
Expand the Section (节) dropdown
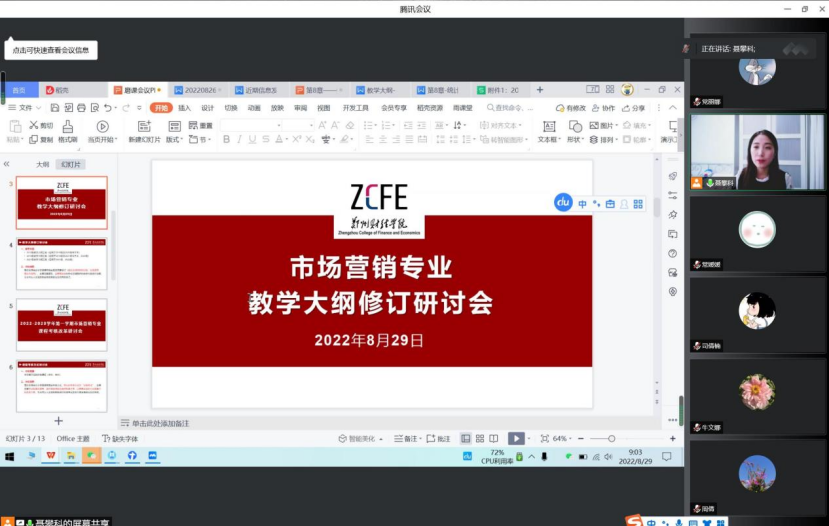tap(200, 140)
